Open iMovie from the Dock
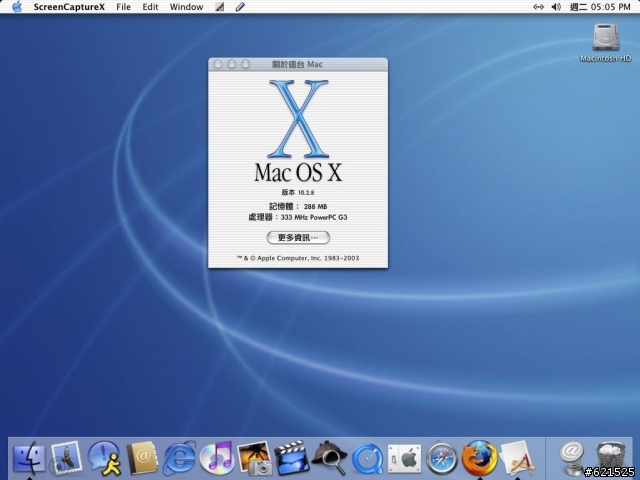640x480 pixels. point(291,458)
